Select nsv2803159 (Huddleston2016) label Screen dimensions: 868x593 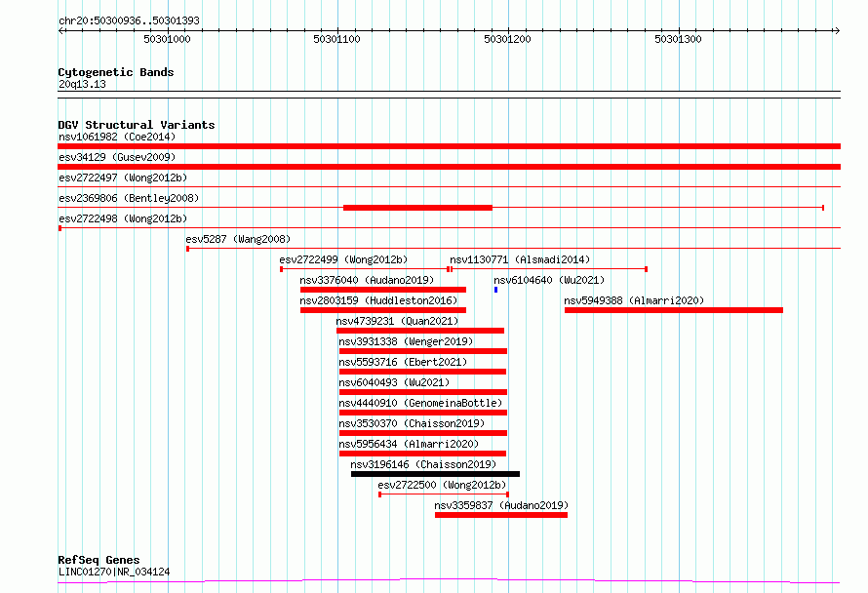point(378,300)
